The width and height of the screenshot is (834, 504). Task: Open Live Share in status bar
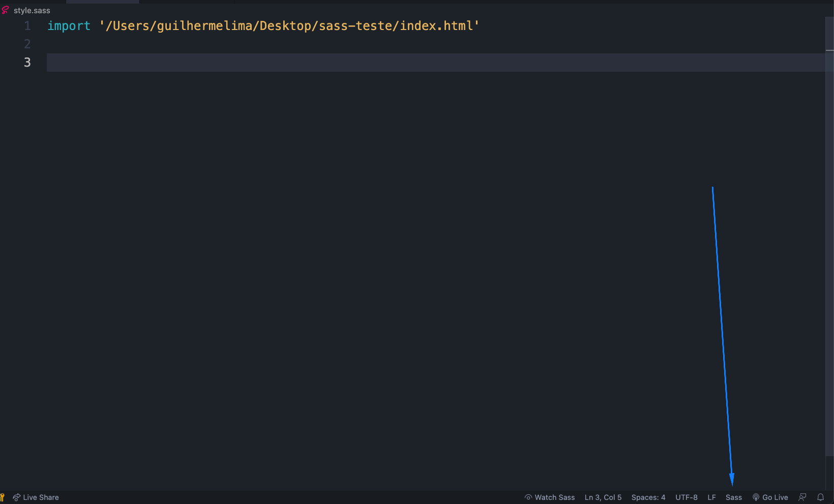pos(36,497)
